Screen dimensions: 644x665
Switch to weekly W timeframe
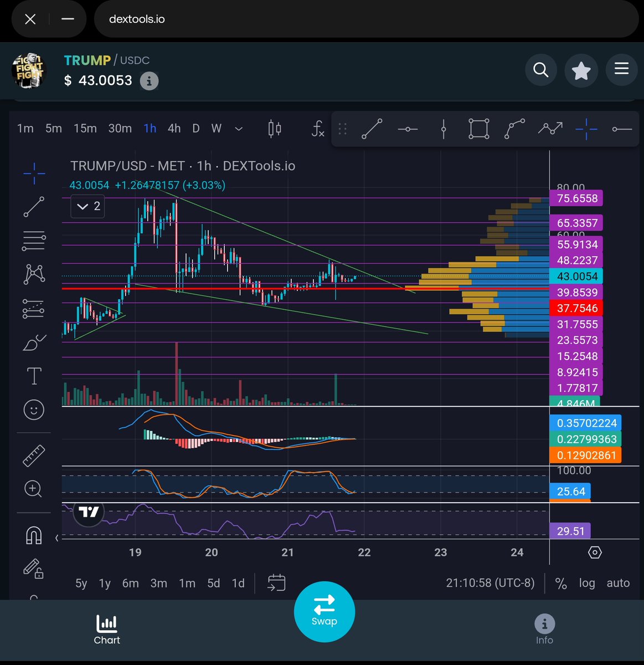[217, 129]
